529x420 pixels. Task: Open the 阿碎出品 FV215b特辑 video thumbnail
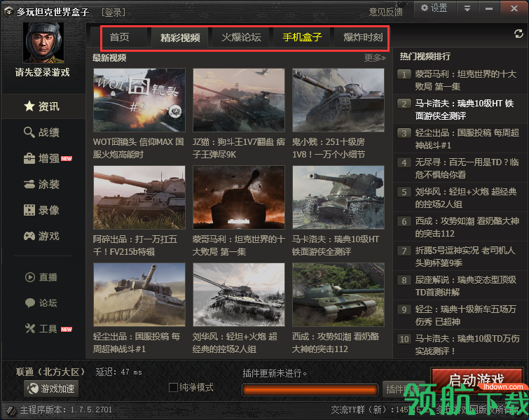[139, 197]
